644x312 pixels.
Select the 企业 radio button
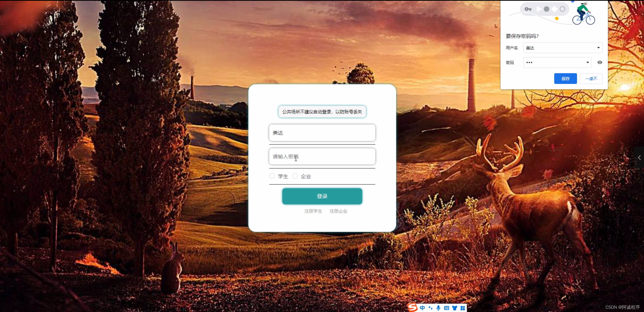[x=295, y=176]
